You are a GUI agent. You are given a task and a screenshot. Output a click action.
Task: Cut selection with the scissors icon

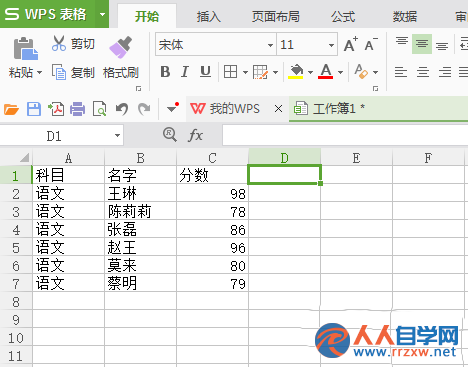click(x=59, y=44)
